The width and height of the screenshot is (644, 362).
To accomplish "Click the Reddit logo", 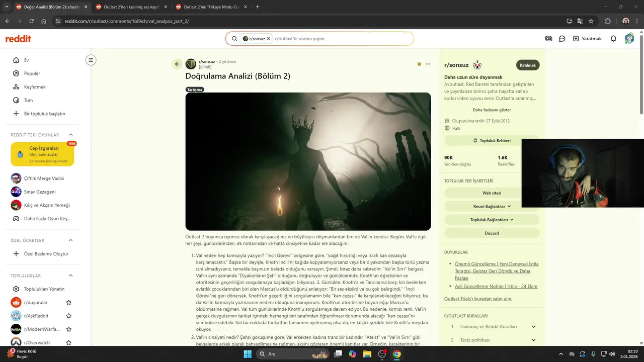I will [x=18, y=39].
